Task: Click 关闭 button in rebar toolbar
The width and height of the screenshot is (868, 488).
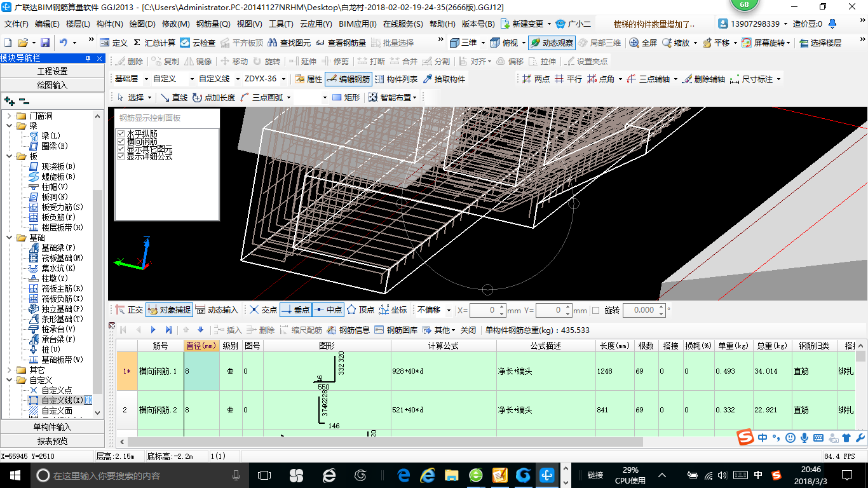Action: click(468, 330)
